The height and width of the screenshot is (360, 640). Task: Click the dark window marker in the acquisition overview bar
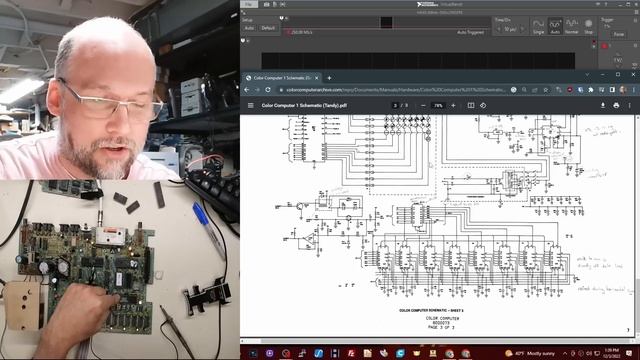pyautogui.click(x=386, y=22)
